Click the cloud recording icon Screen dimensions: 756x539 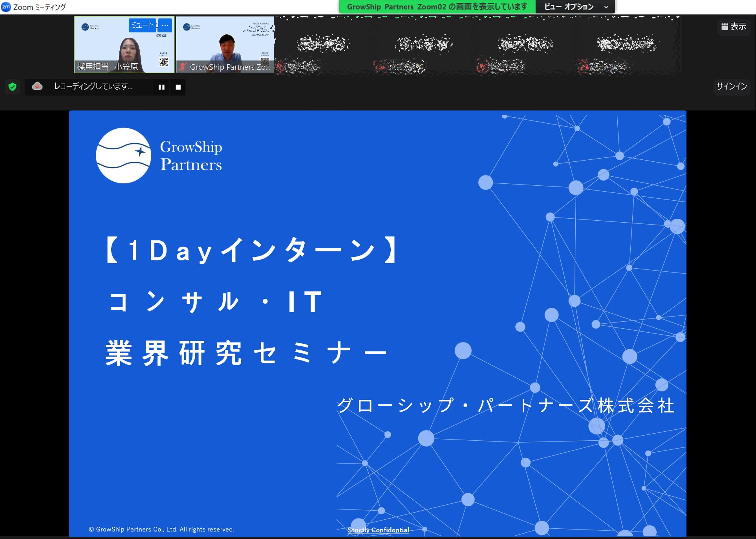(37, 86)
